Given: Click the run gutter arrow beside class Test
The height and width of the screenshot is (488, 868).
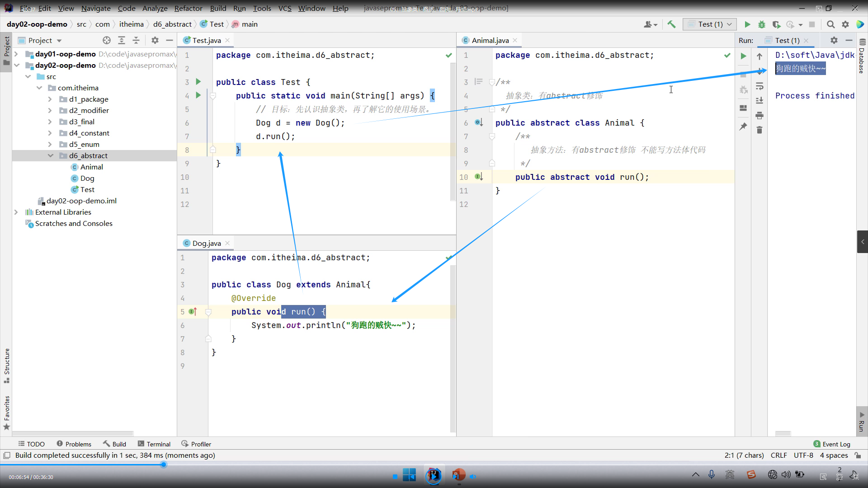Looking at the screenshot, I should tap(198, 82).
